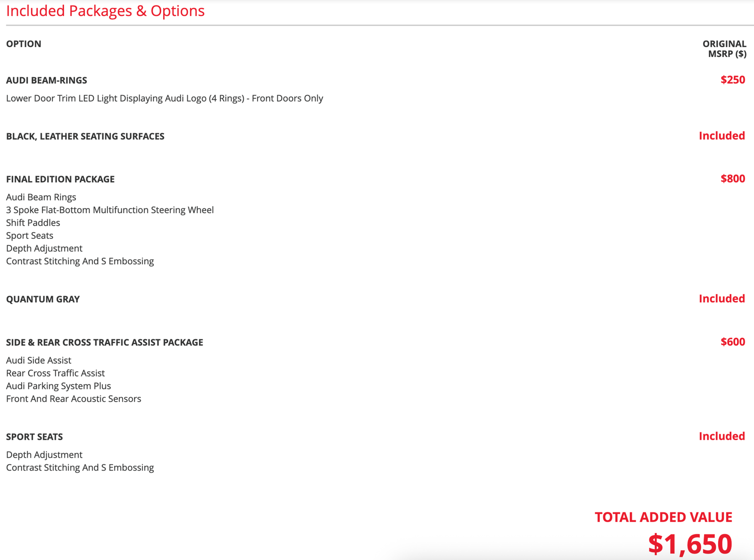
Task: Click the Included Packages & Options heading
Action: [x=105, y=11]
